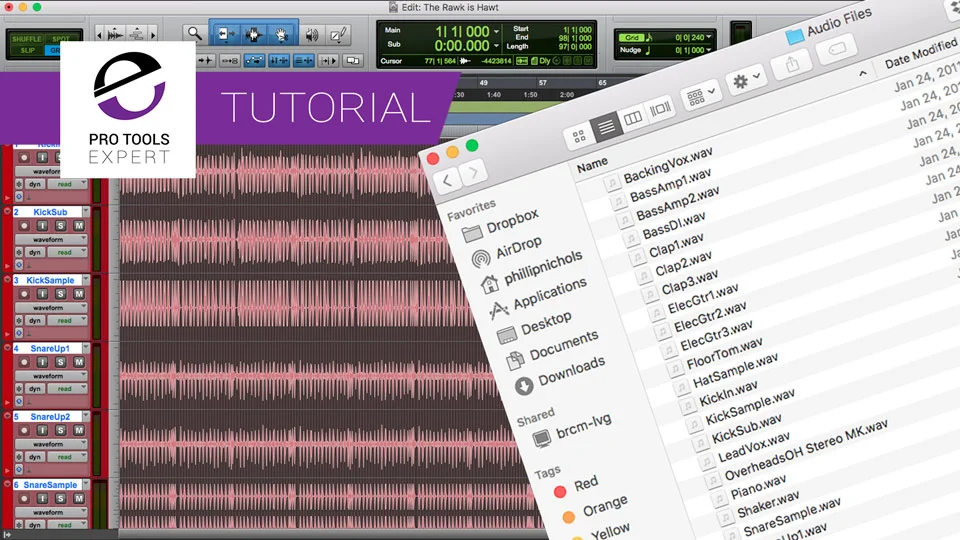Switch Finder to icon view
Screen dimensions: 960x540
579,136
